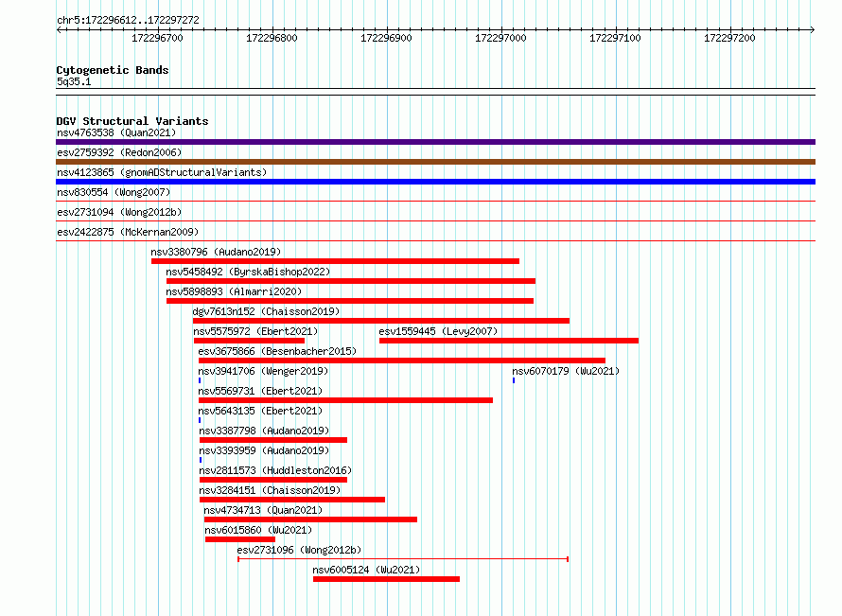
Task: Click the red bar under esv3675866
Action: (402, 361)
